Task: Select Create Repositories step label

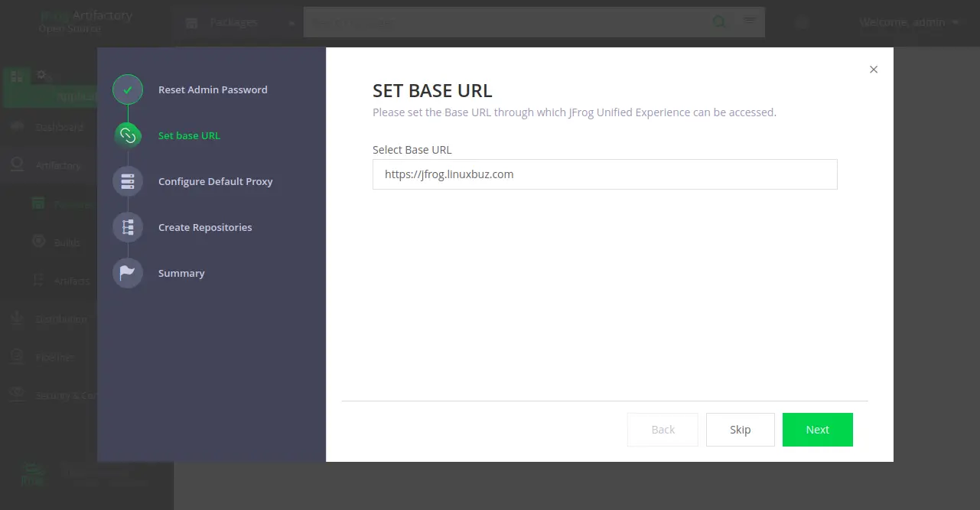Action: point(205,227)
